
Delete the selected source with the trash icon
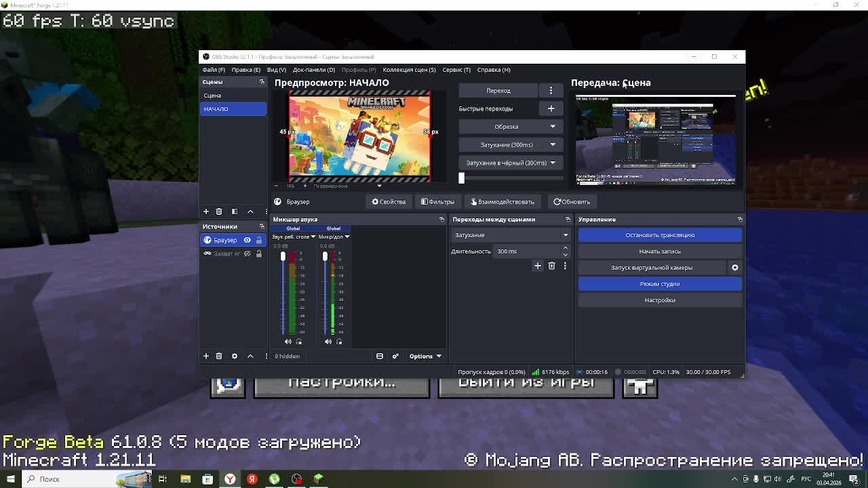click(219, 356)
